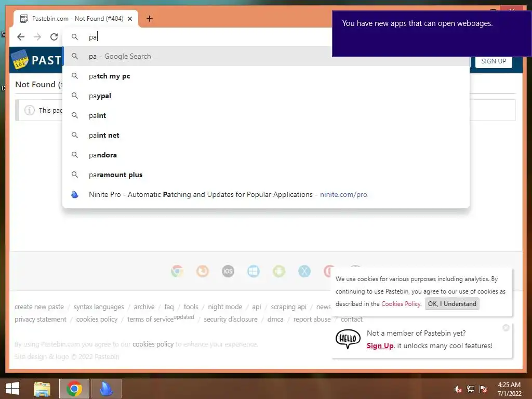Image resolution: width=532 pixels, height=399 pixels.
Task: Dismiss the Not a member popup
Action: (506, 327)
